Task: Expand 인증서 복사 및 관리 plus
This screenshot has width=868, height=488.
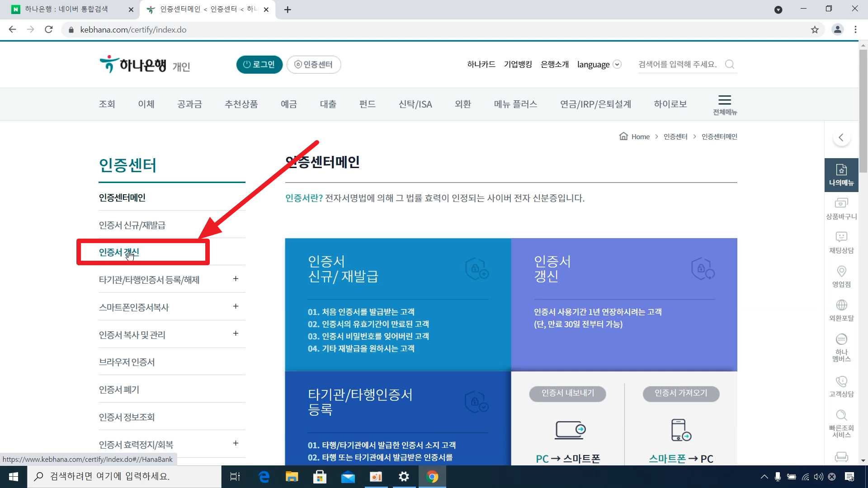Action: pos(236,333)
